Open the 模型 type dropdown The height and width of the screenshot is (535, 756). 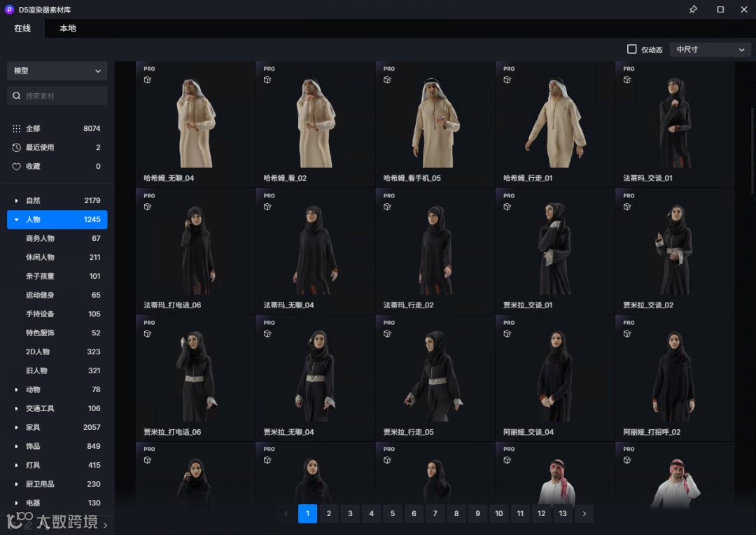click(57, 71)
